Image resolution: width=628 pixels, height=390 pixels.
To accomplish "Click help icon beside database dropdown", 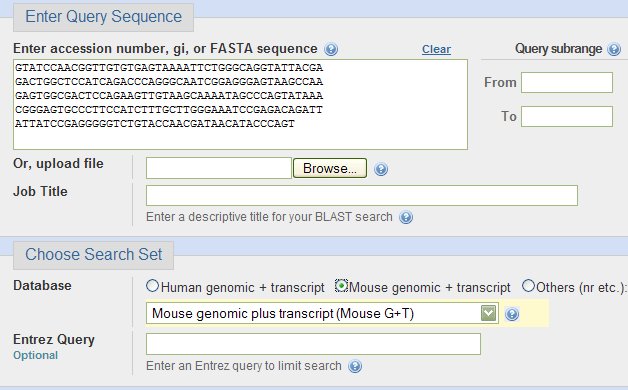I will 512,314.
